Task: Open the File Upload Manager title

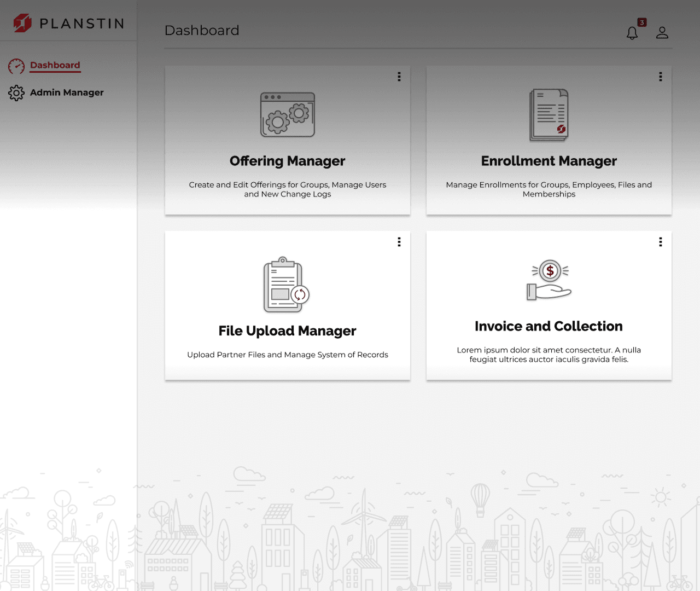Action: 288,331
